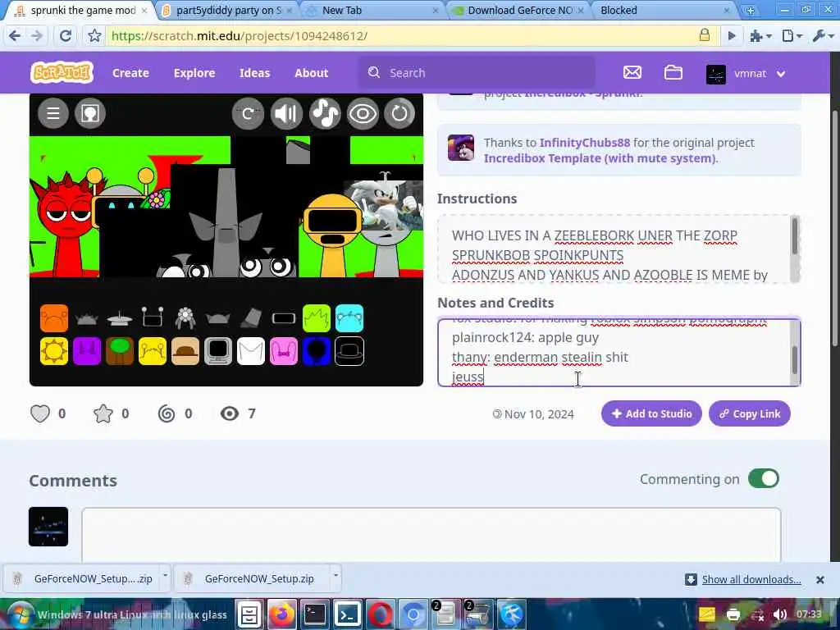
Task: Click the remix spiral icon
Action: [167, 413]
